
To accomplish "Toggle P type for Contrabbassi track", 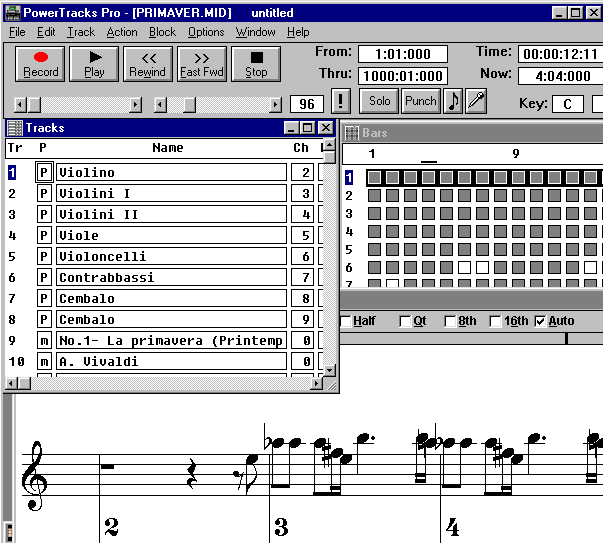I will point(44,277).
